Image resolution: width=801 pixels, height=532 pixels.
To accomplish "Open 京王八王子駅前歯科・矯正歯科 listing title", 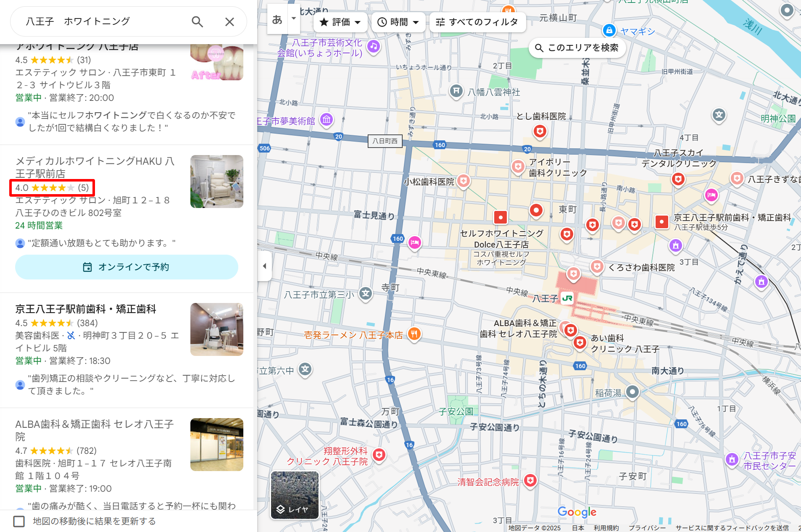I will (86, 309).
